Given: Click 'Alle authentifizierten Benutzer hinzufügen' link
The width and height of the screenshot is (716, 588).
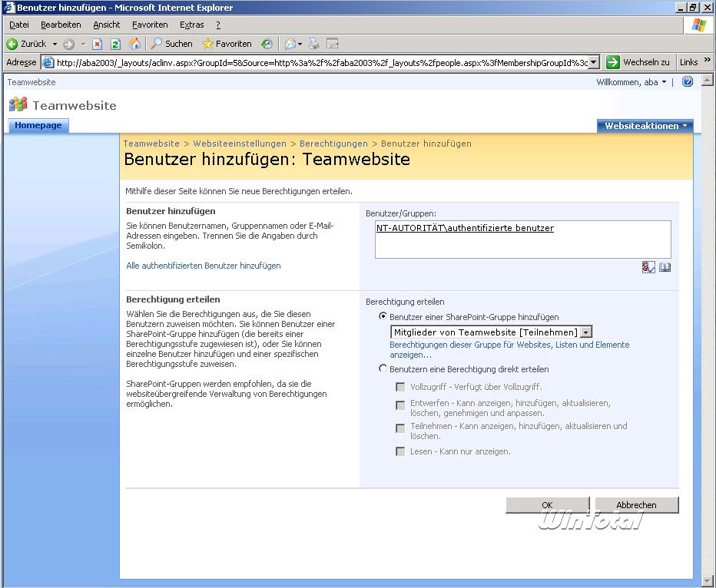Looking at the screenshot, I should pyautogui.click(x=203, y=266).
